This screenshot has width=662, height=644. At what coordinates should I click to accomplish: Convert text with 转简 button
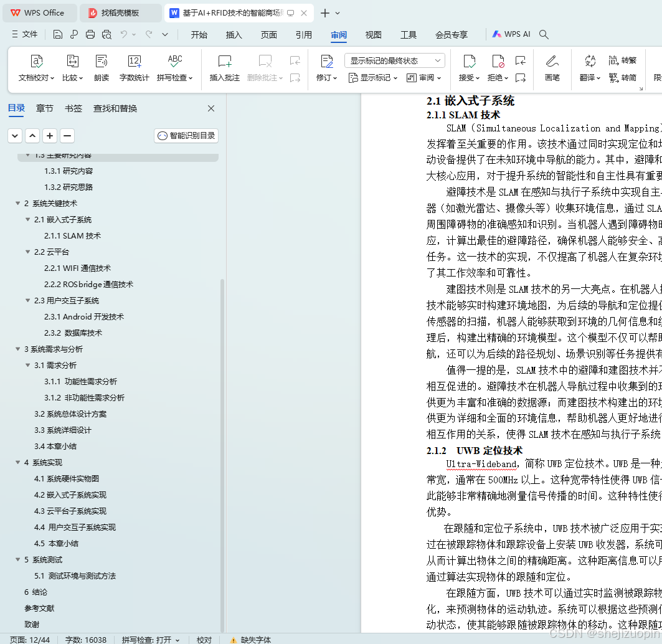click(622, 78)
